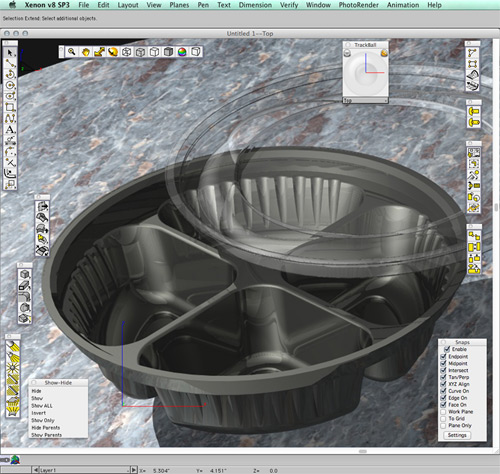500x474 pixels.
Task: Toggle the Endpoint snap checkbox
Action: pos(444,356)
